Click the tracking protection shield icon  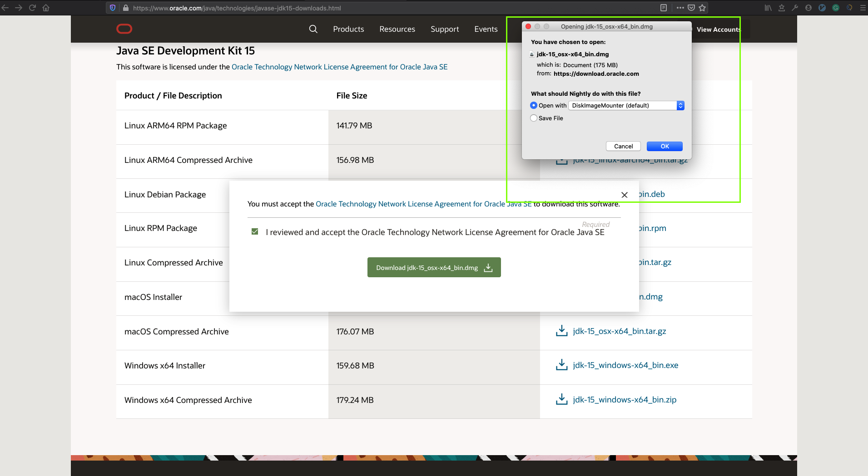(112, 8)
